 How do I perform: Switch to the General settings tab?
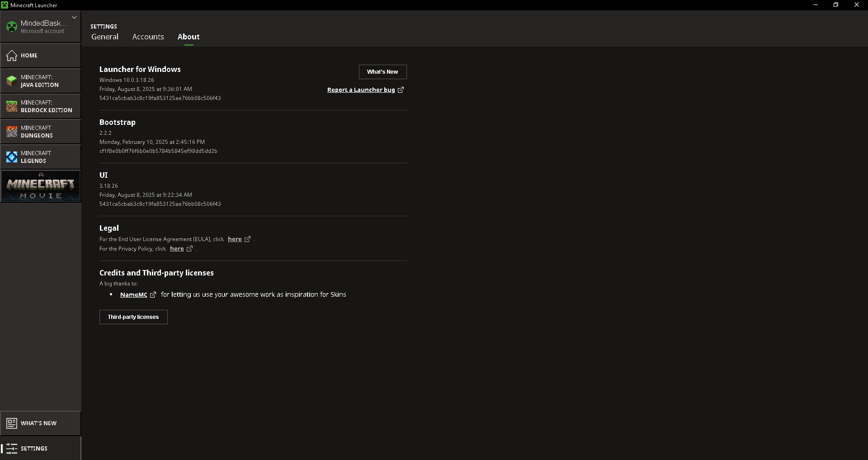pos(105,37)
